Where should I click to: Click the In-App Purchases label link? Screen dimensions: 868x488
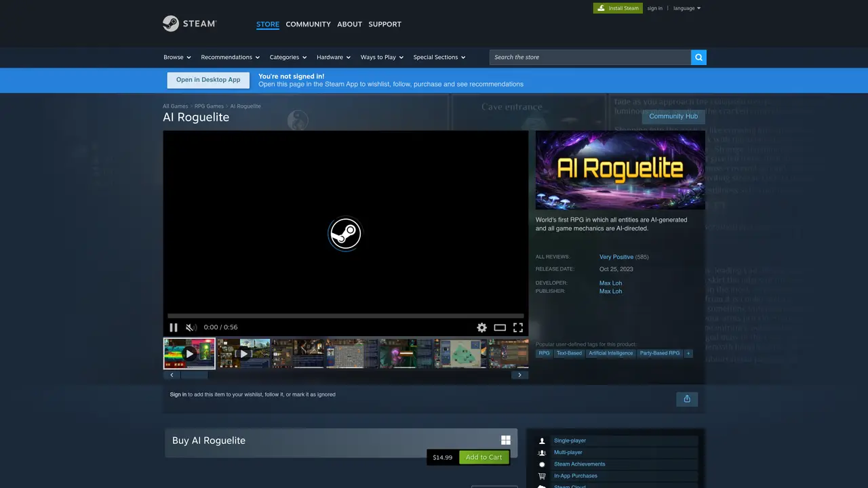click(x=576, y=476)
